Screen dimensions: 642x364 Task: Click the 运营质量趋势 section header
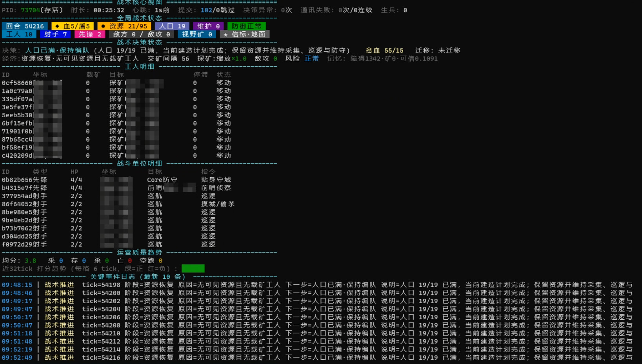(140, 253)
